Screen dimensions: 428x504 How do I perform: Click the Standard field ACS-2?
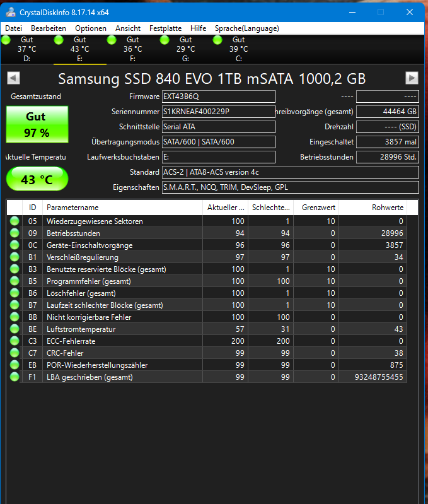pos(291,172)
